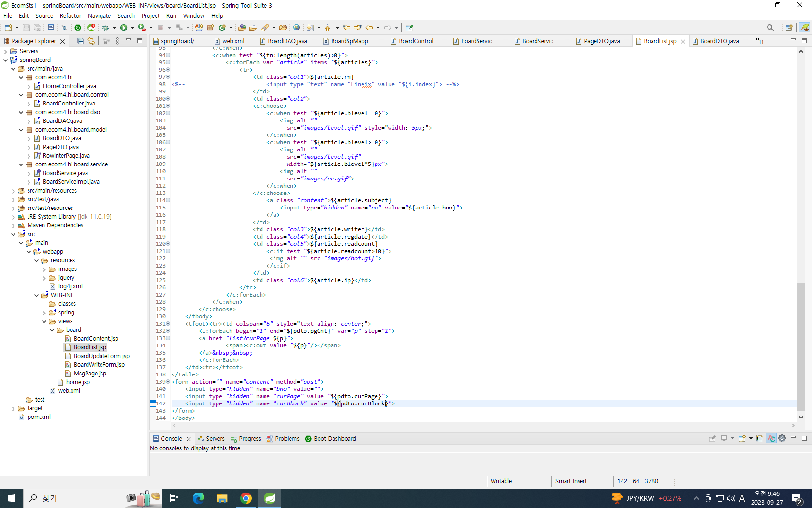Screen dimensions: 812x508
Task: Open File Explorer from the taskbar
Action: coord(222,498)
